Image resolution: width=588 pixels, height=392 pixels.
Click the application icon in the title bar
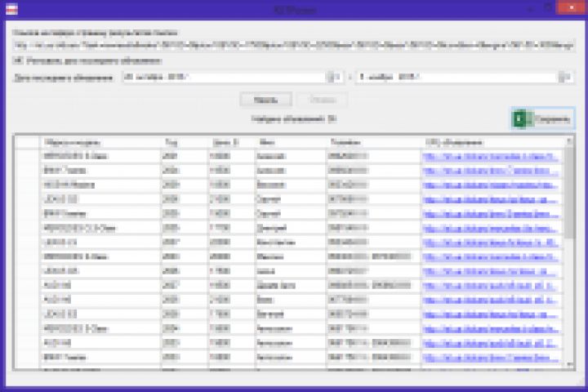(11, 9)
